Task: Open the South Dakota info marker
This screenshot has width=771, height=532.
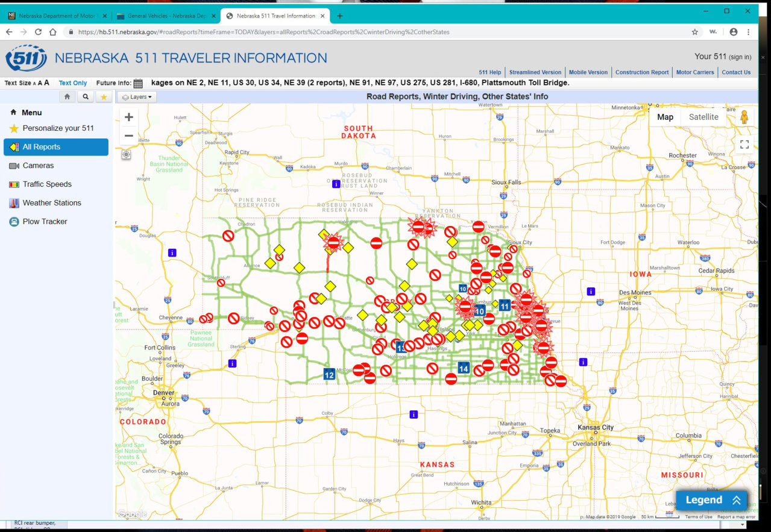Action: pos(336,184)
